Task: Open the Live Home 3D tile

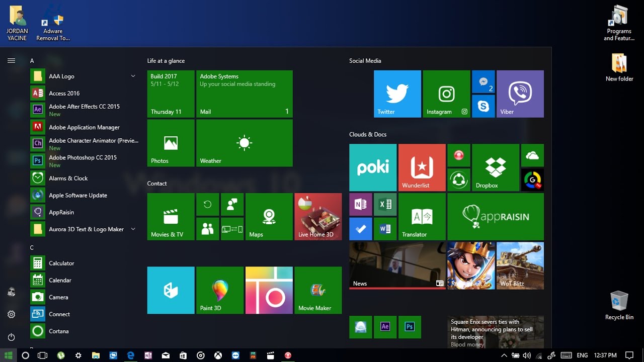Action: 318,217
